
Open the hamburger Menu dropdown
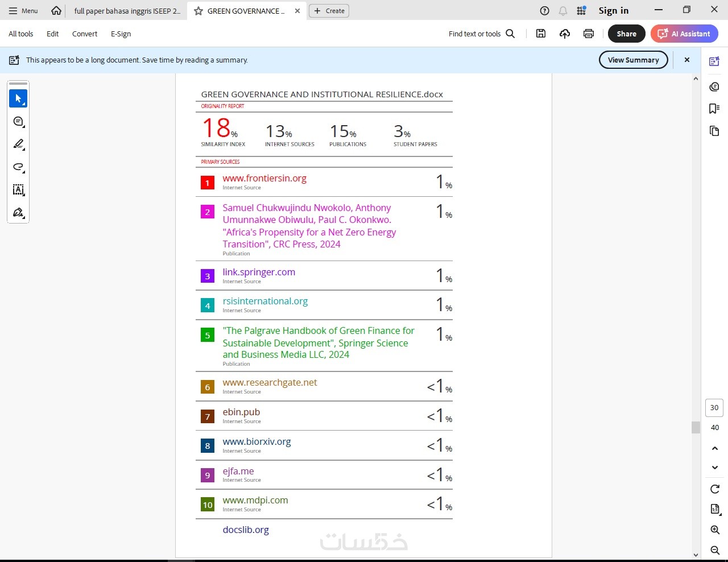pos(23,11)
